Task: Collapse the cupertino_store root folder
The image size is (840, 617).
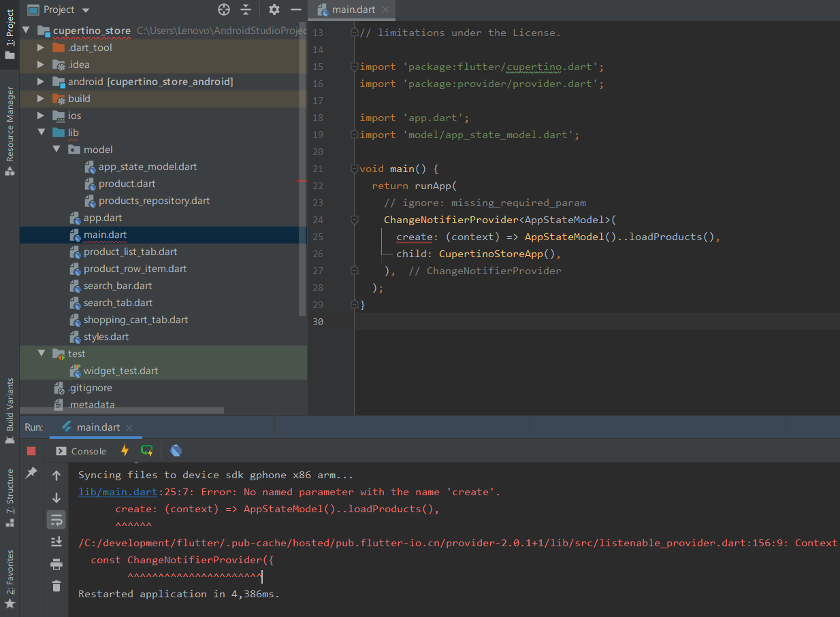Action: [x=27, y=31]
